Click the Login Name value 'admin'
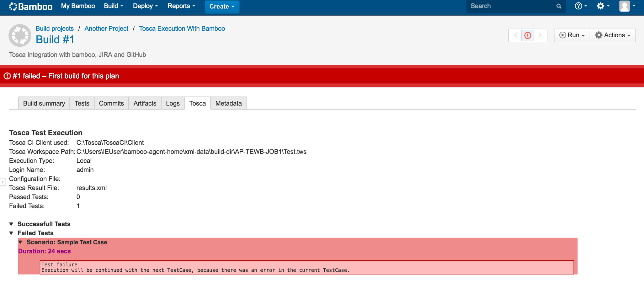Screen dimensions: 644x282 click(x=85, y=170)
